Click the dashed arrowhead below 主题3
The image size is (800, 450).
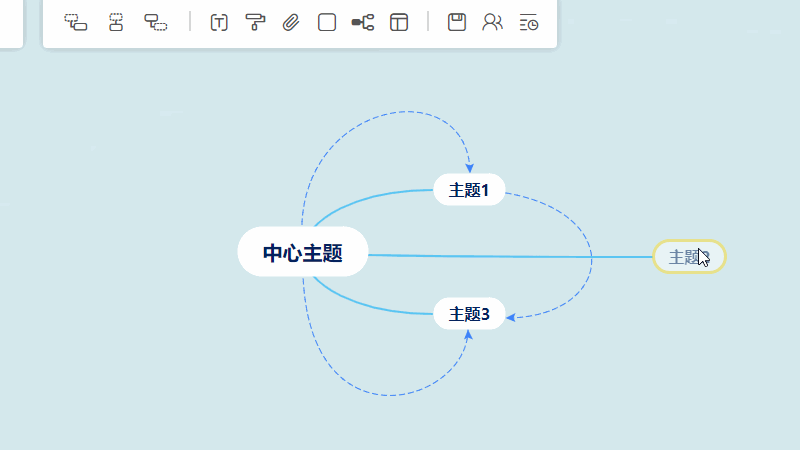point(468,335)
